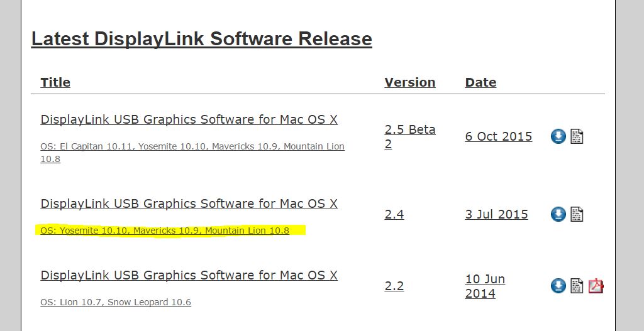Open release notes document icon for version 2.4
Image resolution: width=644 pixels, height=331 pixels.
click(x=577, y=214)
